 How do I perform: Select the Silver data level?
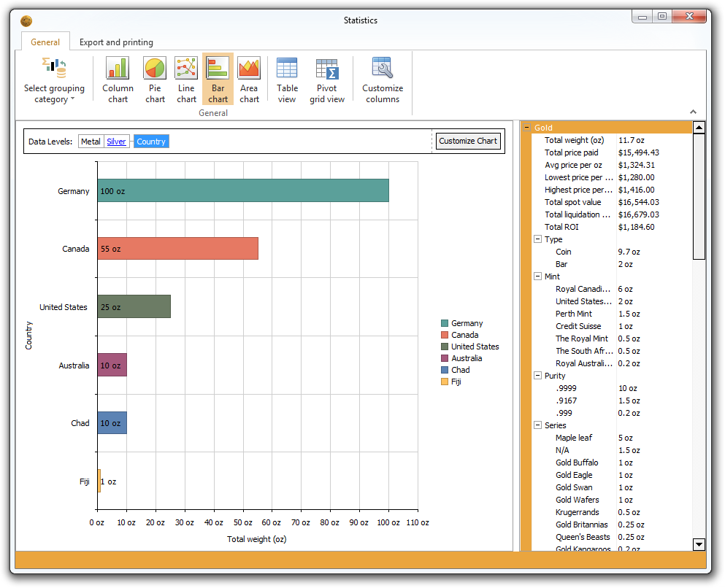[x=115, y=141]
